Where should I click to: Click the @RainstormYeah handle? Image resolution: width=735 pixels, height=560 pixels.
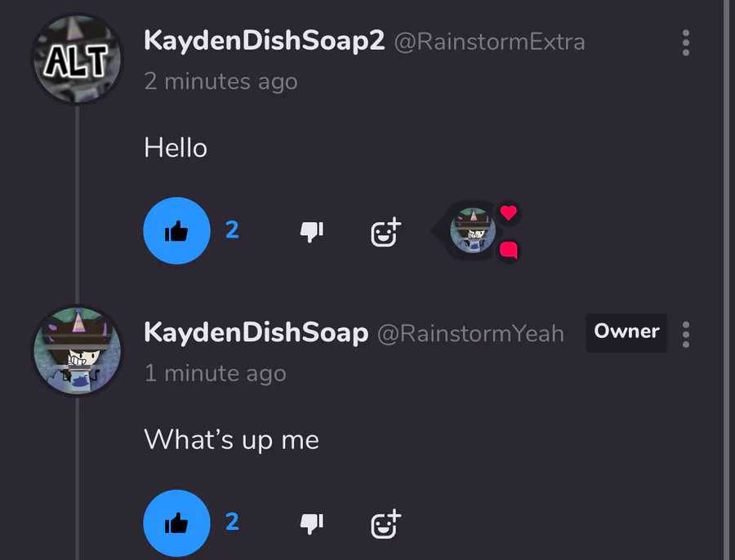[x=470, y=334]
